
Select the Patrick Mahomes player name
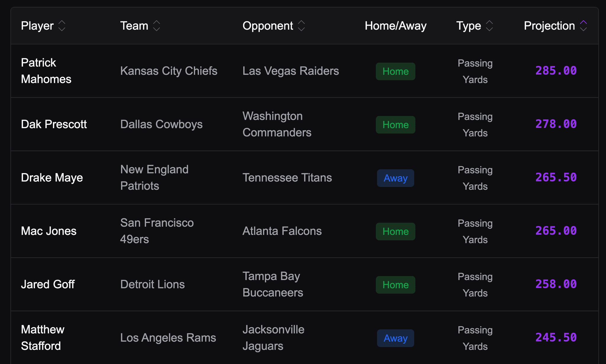point(46,71)
